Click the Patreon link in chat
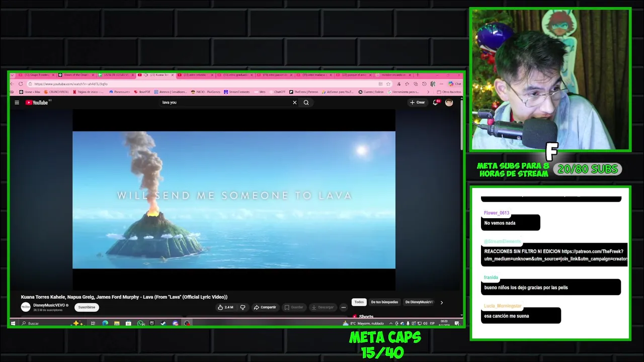This screenshot has width=644, height=362. pos(555,255)
